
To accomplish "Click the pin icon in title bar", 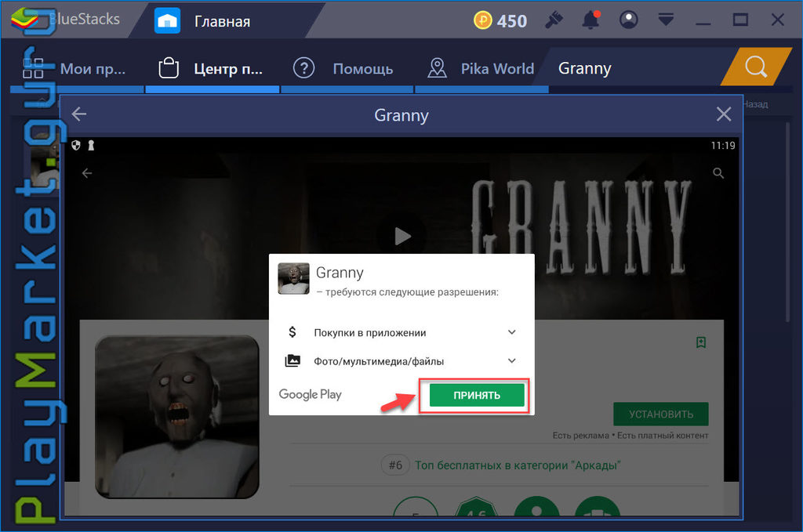I will point(554,20).
